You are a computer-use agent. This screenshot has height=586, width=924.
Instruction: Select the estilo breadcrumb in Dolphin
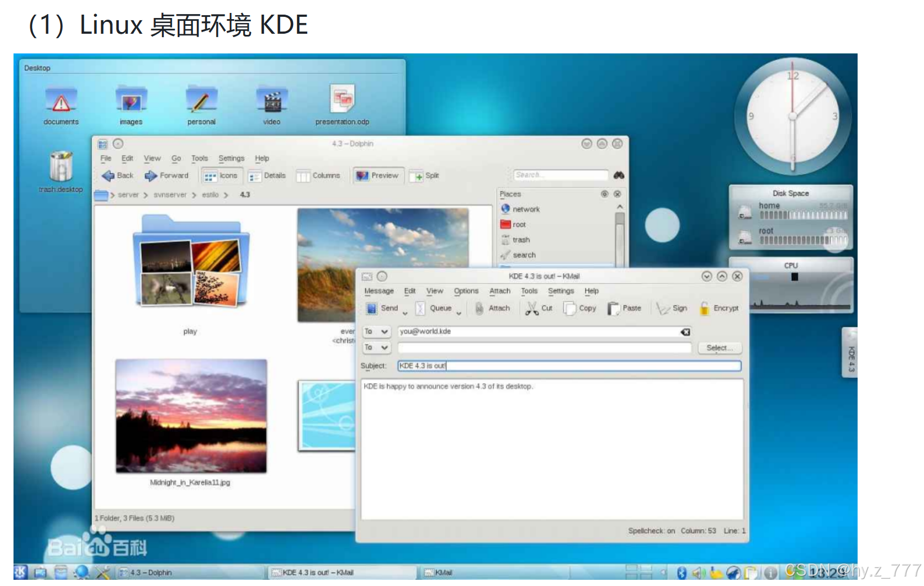(210, 195)
